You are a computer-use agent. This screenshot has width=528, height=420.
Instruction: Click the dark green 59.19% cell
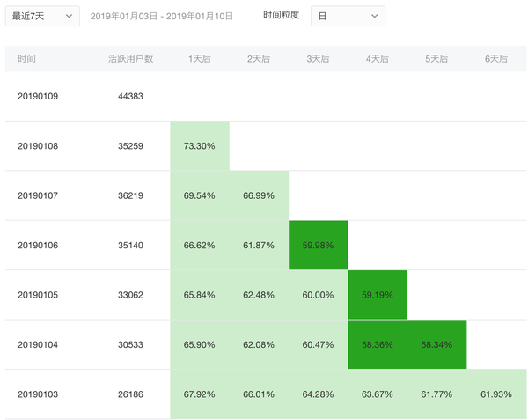(x=378, y=295)
